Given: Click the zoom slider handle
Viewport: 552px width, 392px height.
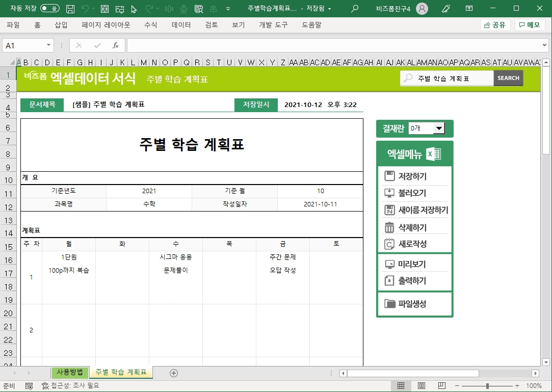Looking at the screenshot, I should click(x=488, y=386).
